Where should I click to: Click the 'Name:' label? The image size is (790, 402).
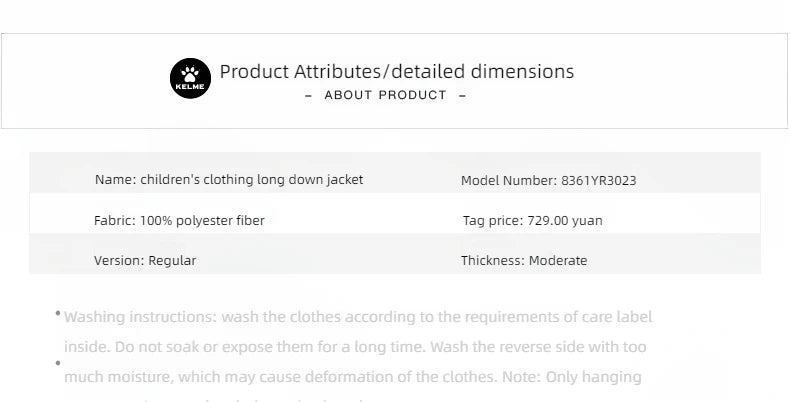coord(115,180)
